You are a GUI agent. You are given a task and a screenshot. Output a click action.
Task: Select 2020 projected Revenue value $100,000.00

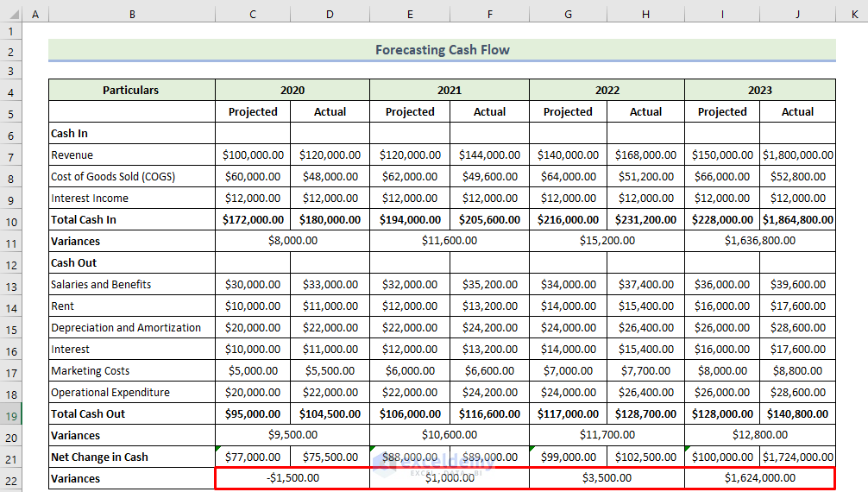click(x=253, y=155)
